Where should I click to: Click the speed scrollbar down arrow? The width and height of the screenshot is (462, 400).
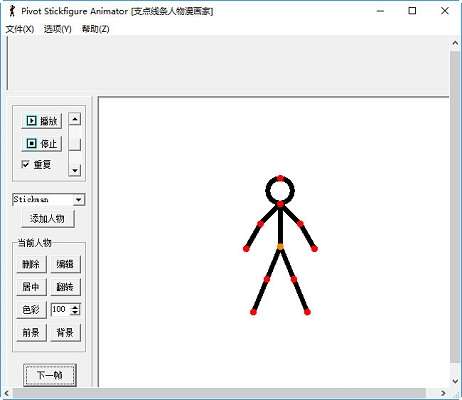[75, 170]
